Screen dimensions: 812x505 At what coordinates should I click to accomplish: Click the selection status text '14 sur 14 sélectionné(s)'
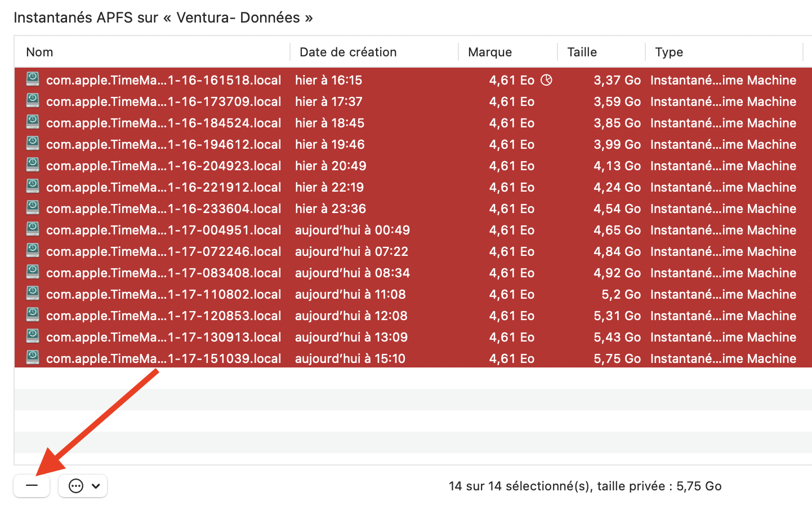pyautogui.click(x=520, y=486)
